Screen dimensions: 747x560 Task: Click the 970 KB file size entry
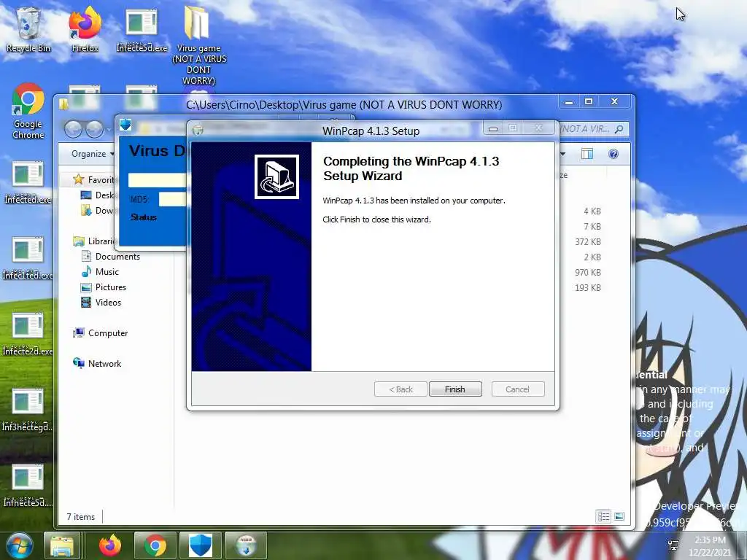588,273
